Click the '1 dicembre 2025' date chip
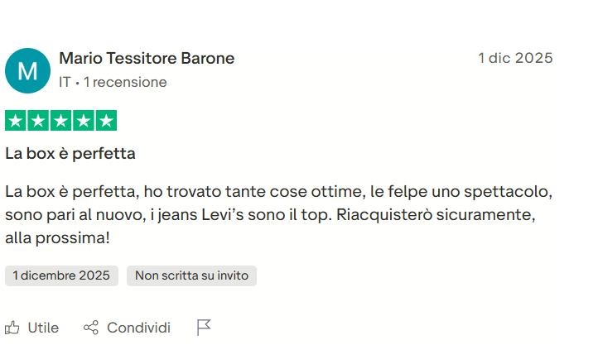598x364 pixels. click(61, 276)
